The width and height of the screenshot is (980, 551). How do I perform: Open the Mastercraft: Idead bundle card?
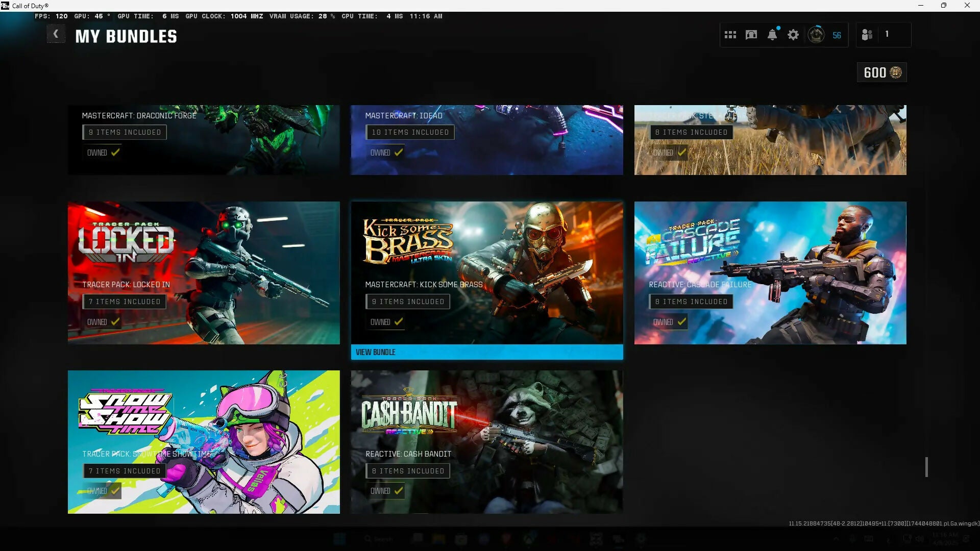pyautogui.click(x=487, y=140)
